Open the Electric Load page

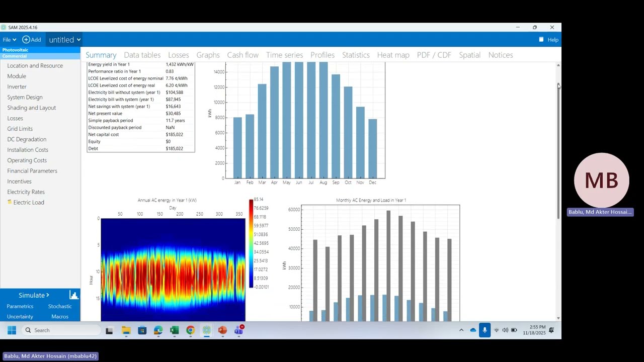tap(29, 203)
